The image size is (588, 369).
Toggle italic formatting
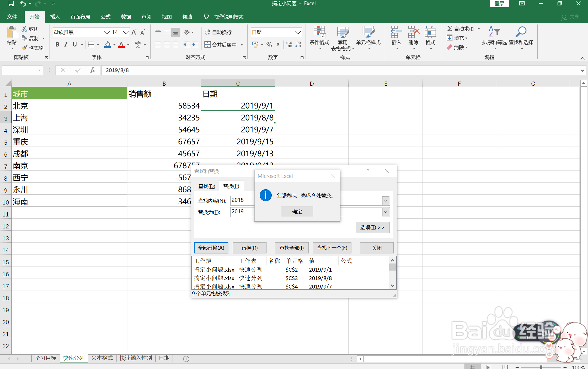pyautogui.click(x=66, y=45)
